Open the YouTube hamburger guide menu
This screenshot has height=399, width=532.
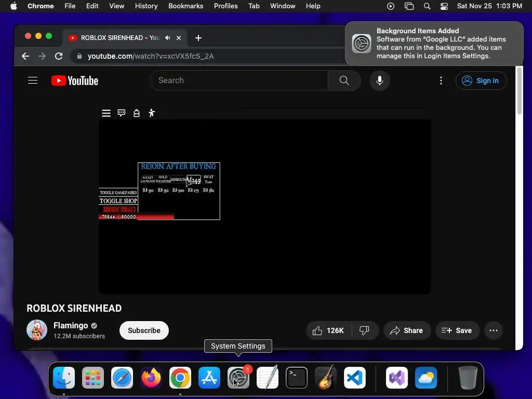(x=33, y=81)
